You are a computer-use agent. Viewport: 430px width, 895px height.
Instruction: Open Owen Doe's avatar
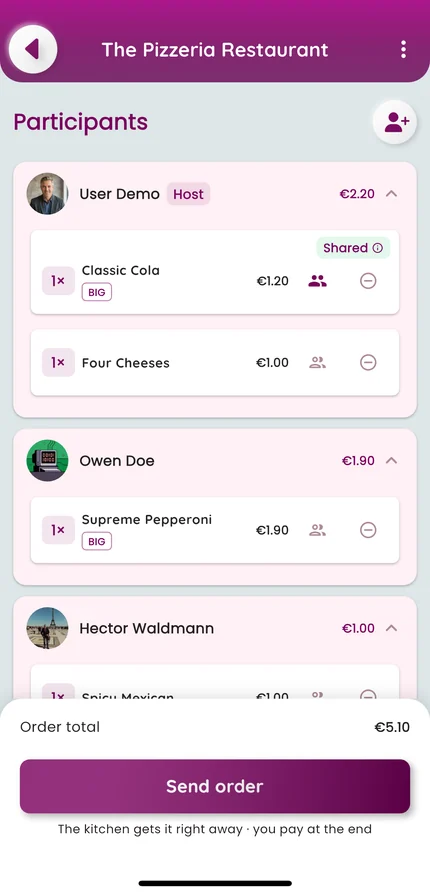tap(47, 461)
